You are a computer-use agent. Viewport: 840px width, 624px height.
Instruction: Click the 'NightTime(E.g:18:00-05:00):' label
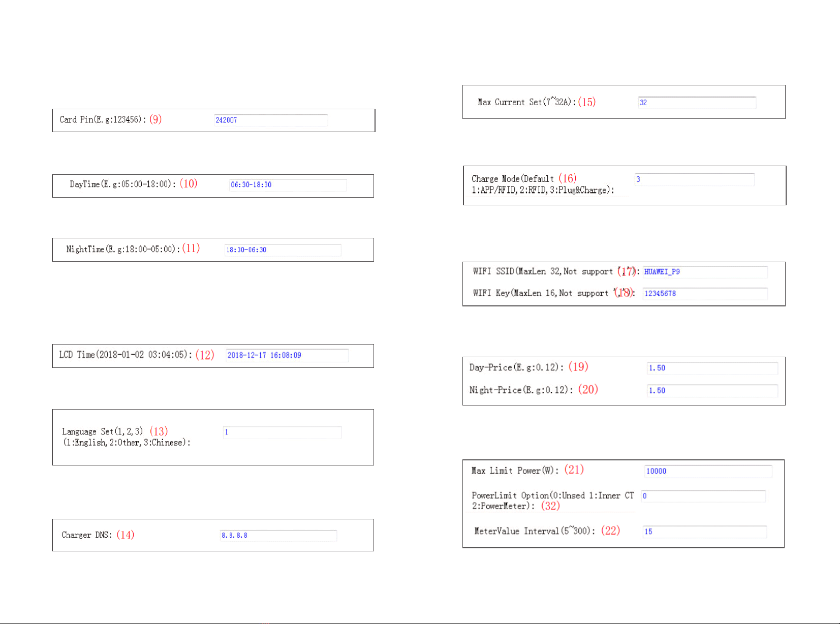tap(123, 249)
